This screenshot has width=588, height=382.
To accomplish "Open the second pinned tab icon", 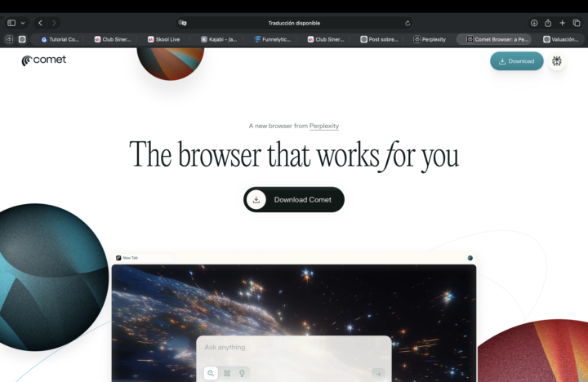I will tap(22, 39).
